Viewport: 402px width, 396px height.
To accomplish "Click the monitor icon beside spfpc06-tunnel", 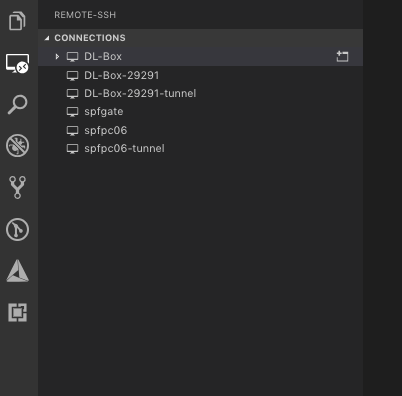I will point(72,149).
